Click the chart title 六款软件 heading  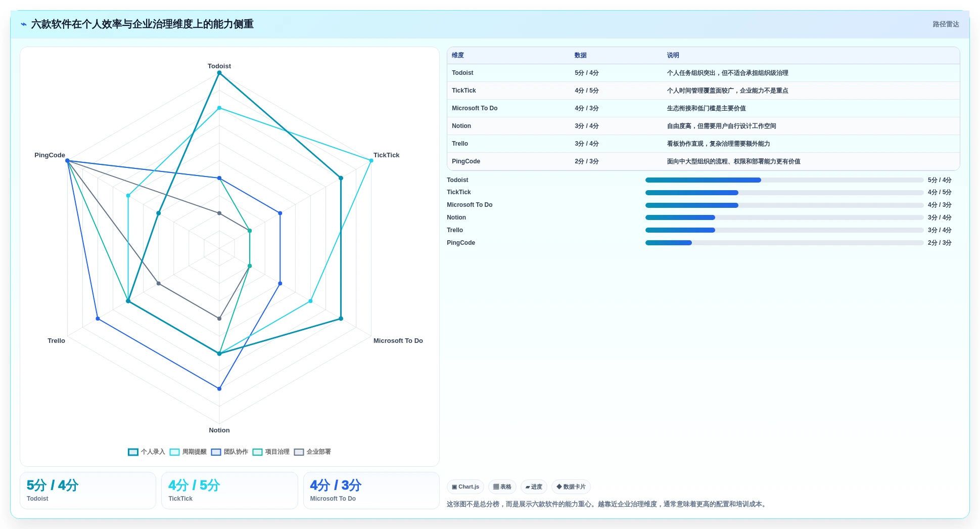click(143, 24)
